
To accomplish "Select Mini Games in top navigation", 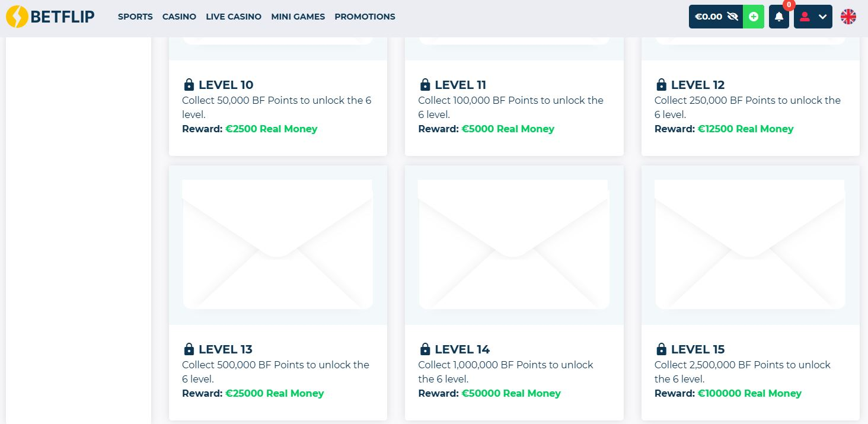I will click(x=298, y=17).
